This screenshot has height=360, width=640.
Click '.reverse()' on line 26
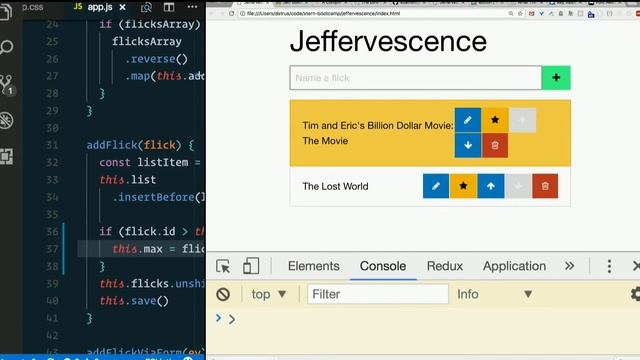click(x=156, y=59)
